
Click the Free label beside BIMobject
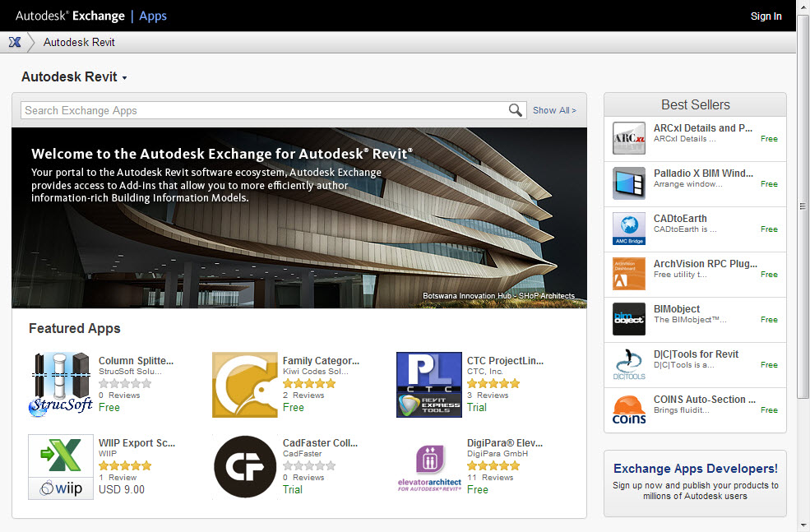click(769, 320)
